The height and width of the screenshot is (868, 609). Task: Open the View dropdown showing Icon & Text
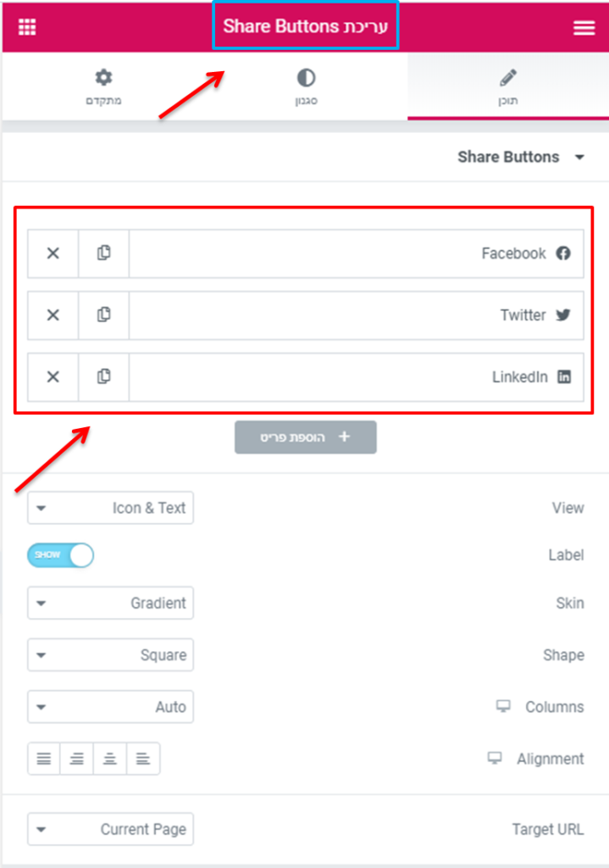pyautogui.click(x=111, y=508)
